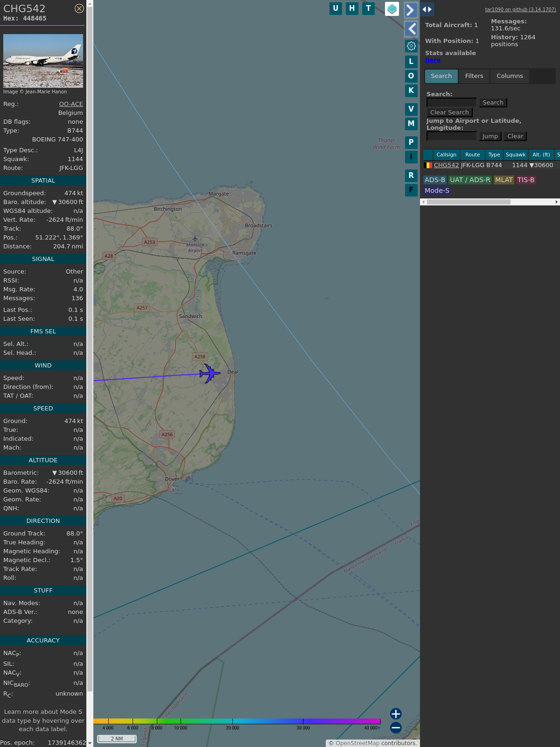
Task: Expand the map with the left chevron arrow
Action: pos(411,29)
